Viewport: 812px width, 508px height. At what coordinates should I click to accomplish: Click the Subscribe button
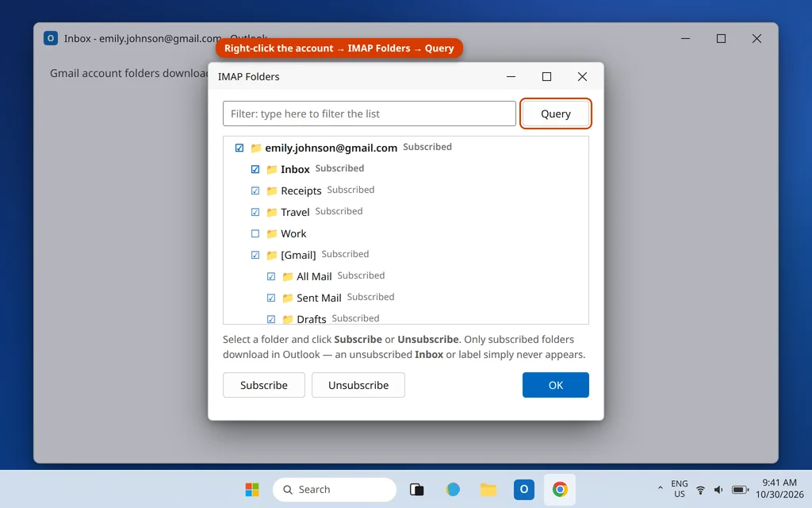(264, 385)
